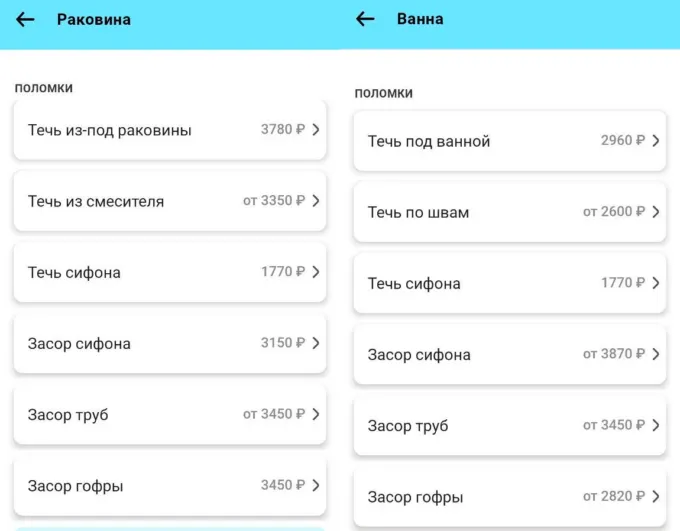This screenshot has width=680, height=531.
Task: Expand Засор гофры priced 3450 ₽
Action: click(x=169, y=486)
